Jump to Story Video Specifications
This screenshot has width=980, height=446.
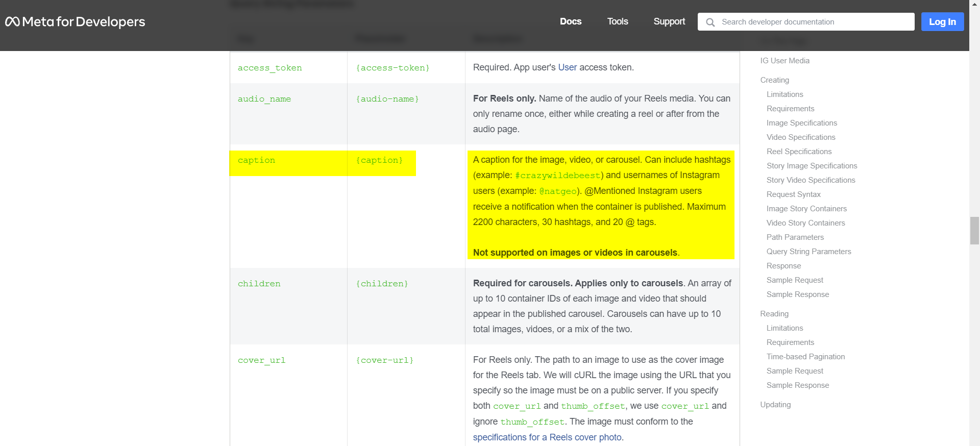click(811, 180)
